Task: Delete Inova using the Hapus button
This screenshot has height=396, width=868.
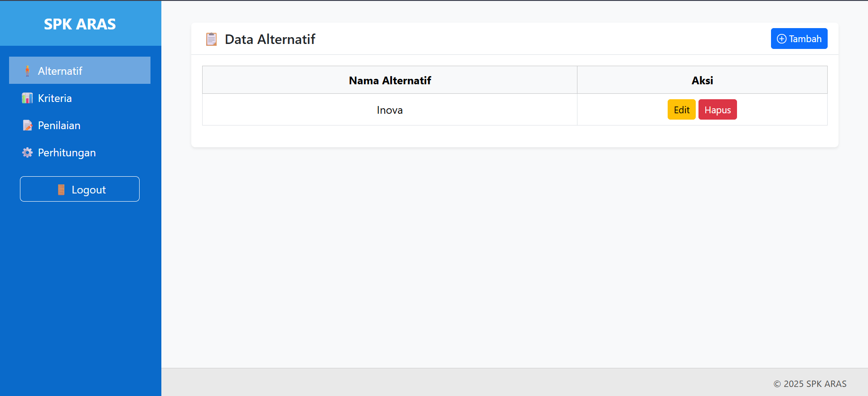Action: [718, 110]
